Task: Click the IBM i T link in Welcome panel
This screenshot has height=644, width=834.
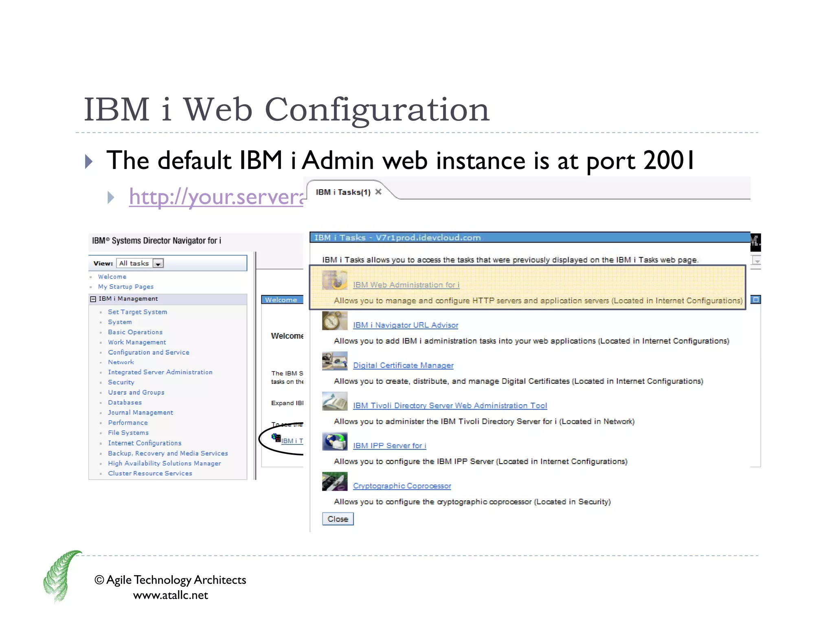Action: click(292, 441)
